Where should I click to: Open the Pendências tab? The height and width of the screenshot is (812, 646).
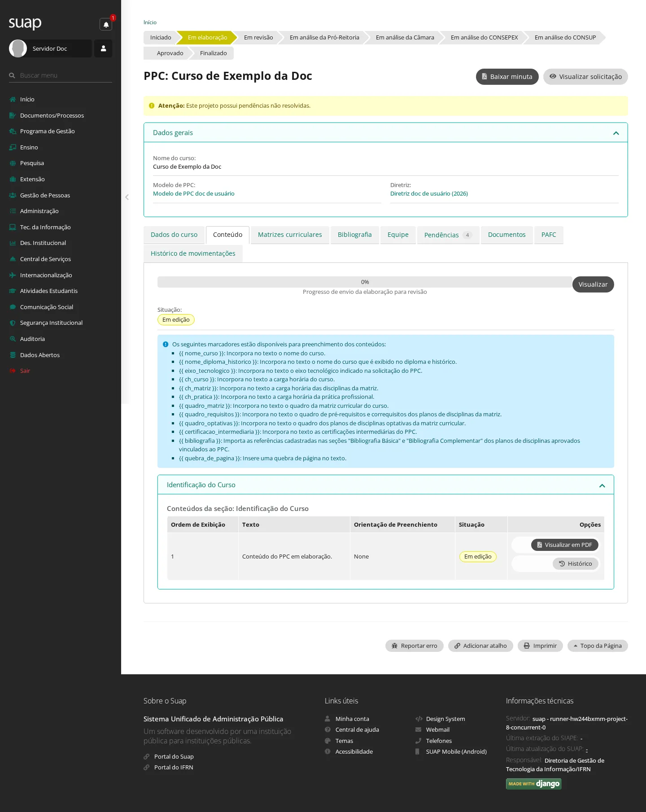(448, 235)
